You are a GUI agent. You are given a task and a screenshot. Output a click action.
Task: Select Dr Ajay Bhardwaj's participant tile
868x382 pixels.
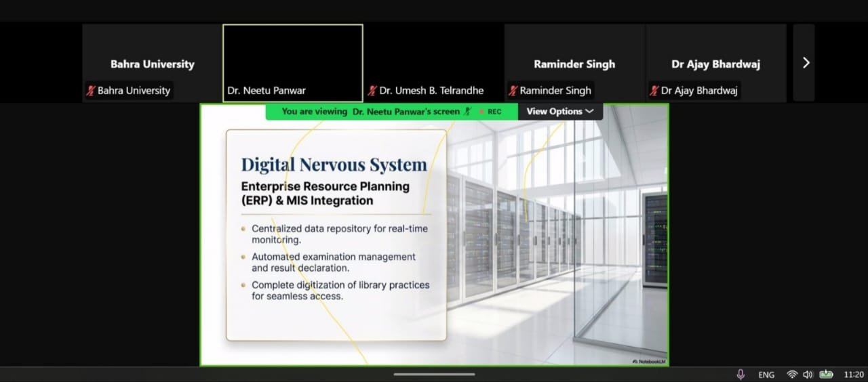[x=715, y=63]
